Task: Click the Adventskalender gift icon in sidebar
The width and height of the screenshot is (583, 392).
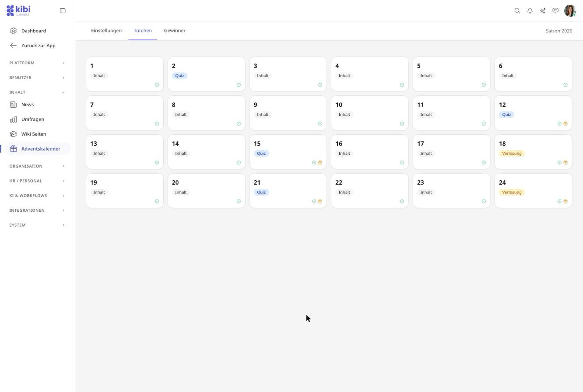Action: coord(13,149)
